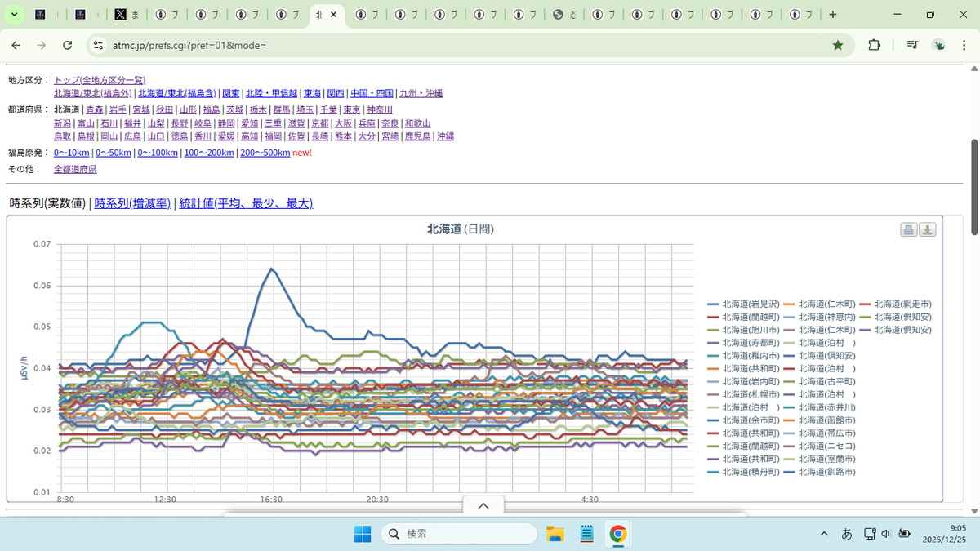Viewport: 980px width, 551px height.
Task: Open the 200〜500km distance link
Action: (x=265, y=153)
